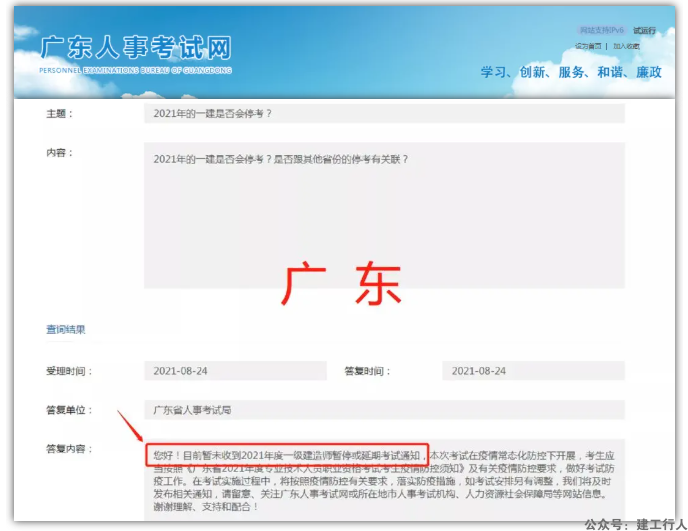The image size is (688, 531).
Task: Click the 内容： label
Action: (59, 152)
